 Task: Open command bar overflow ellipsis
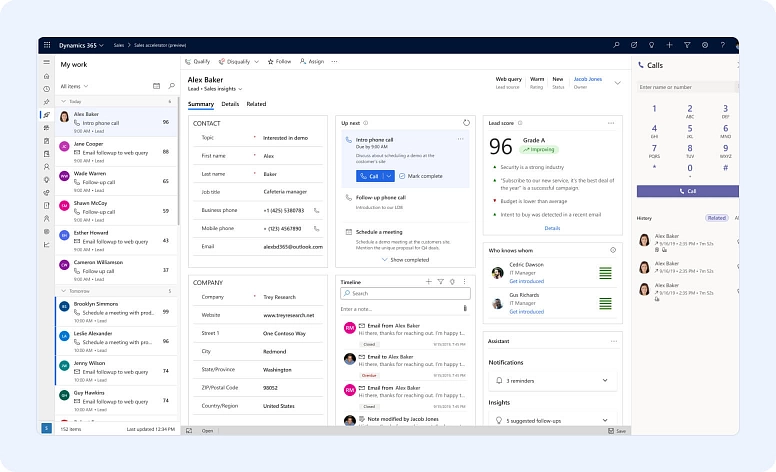[335, 62]
